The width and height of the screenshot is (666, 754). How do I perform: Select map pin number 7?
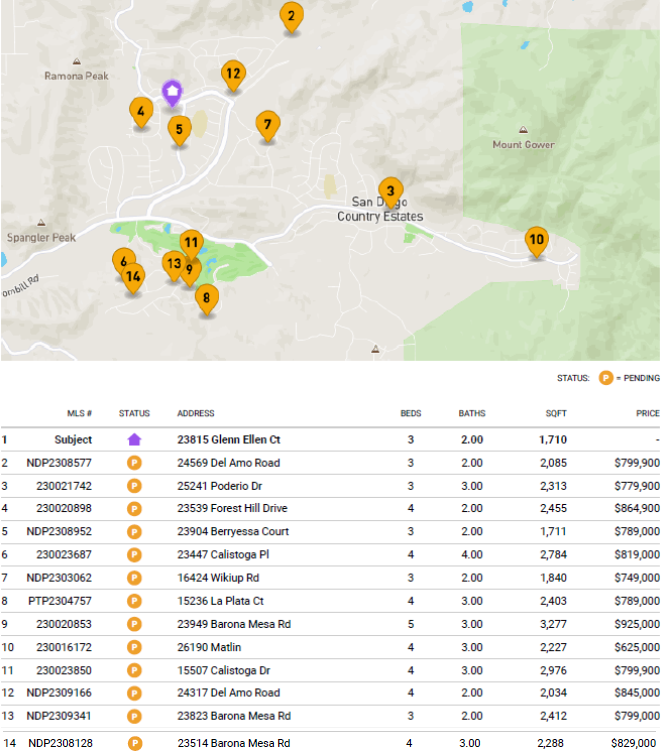268,126
